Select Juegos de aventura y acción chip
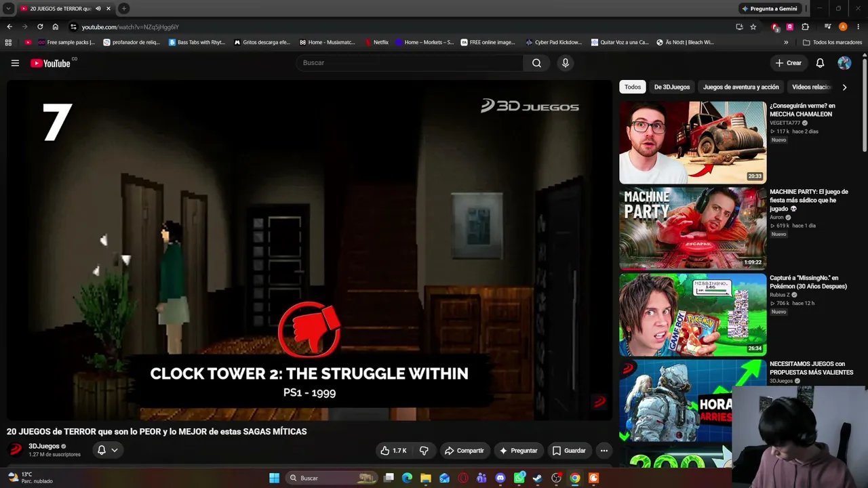Viewport: 868px width, 488px height. (741, 87)
